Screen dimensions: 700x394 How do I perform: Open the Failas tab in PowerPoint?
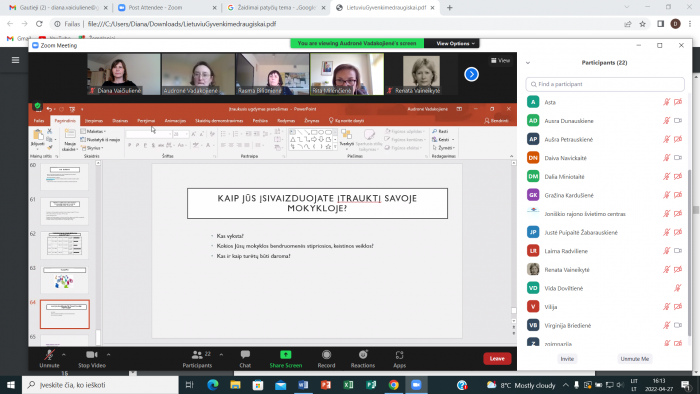pyautogui.click(x=39, y=120)
